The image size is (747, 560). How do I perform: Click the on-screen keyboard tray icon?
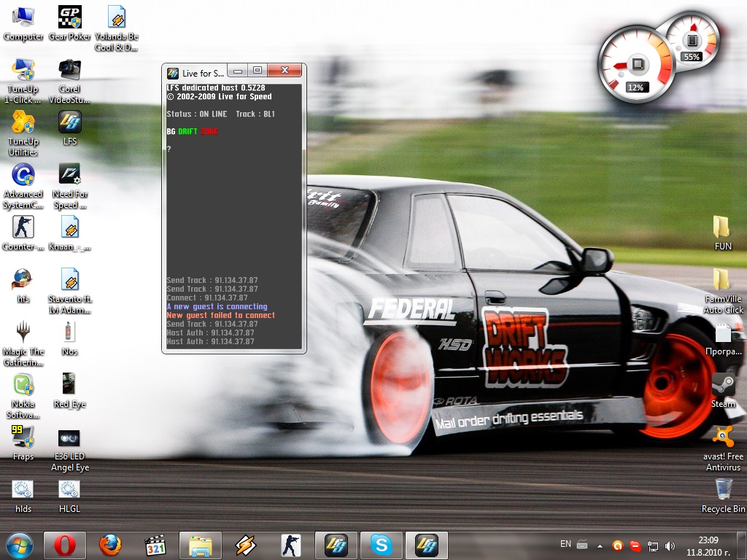tap(582, 544)
